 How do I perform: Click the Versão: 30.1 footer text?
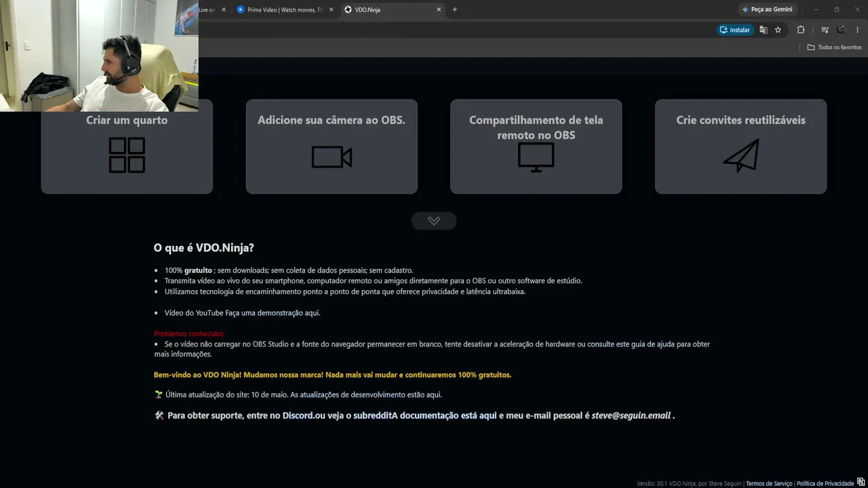pyautogui.click(x=690, y=483)
